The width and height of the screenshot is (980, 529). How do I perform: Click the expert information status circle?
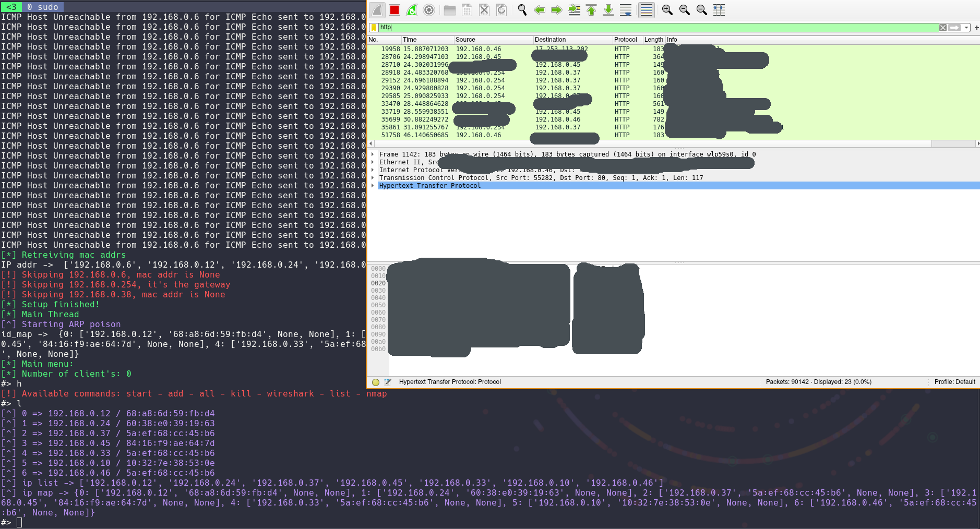tap(375, 382)
